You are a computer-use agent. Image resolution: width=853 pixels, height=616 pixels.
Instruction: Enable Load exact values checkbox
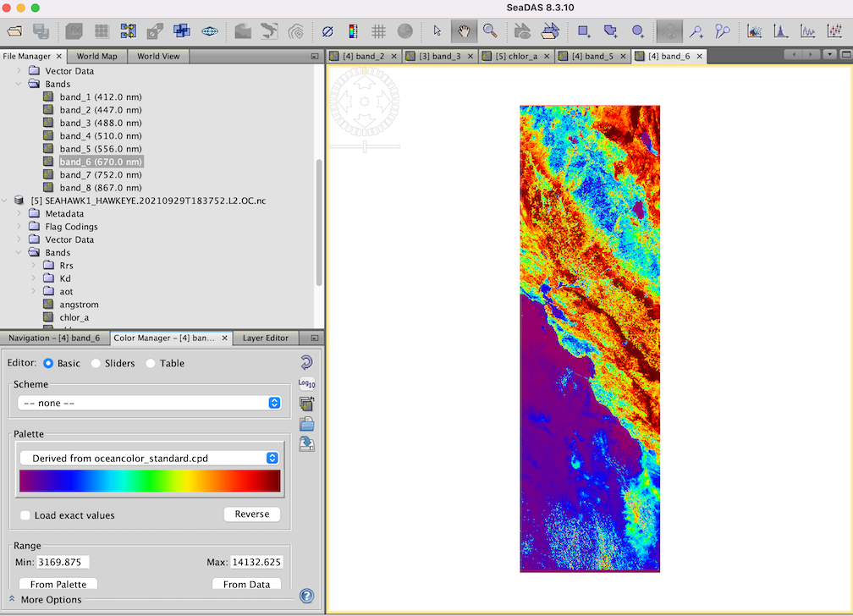[25, 515]
